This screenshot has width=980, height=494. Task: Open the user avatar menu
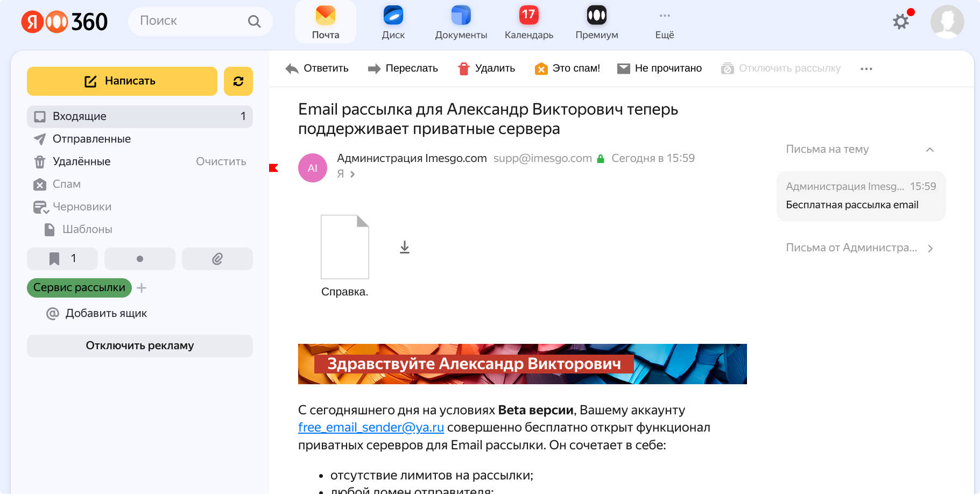[x=947, y=22]
